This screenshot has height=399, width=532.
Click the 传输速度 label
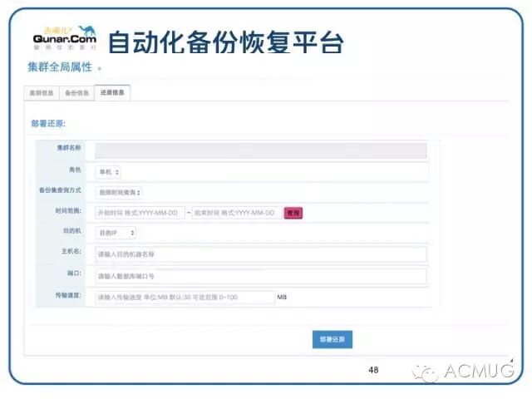(x=68, y=295)
